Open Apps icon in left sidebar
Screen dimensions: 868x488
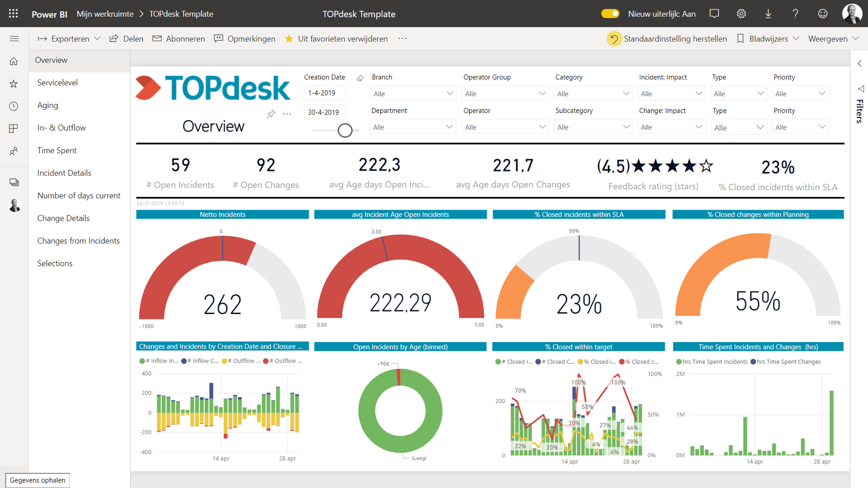[x=14, y=128]
